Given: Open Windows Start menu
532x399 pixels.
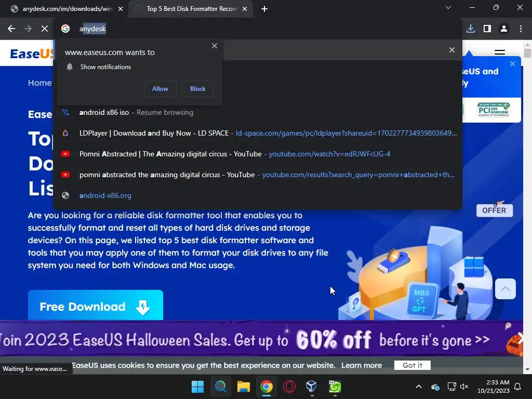Looking at the screenshot, I should (x=197, y=387).
